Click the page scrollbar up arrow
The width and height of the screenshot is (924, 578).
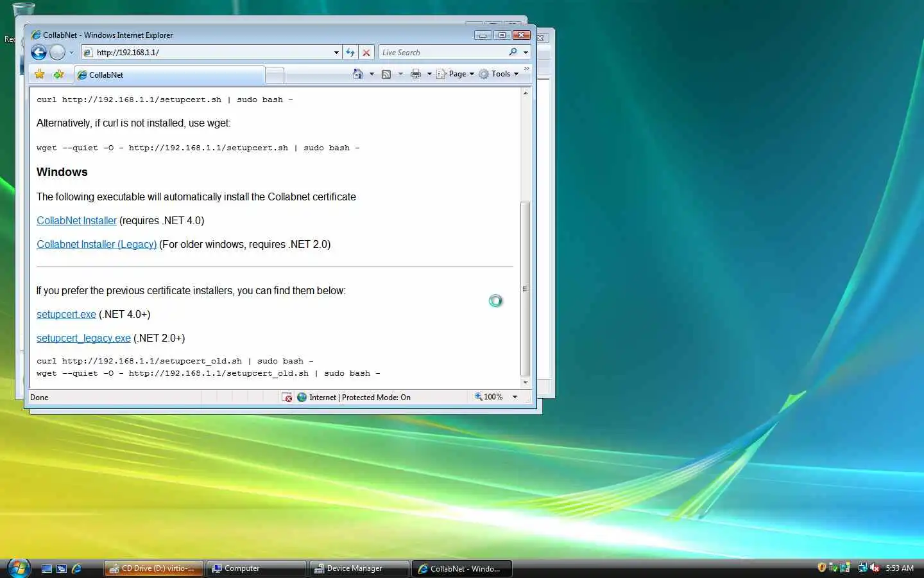pos(526,94)
